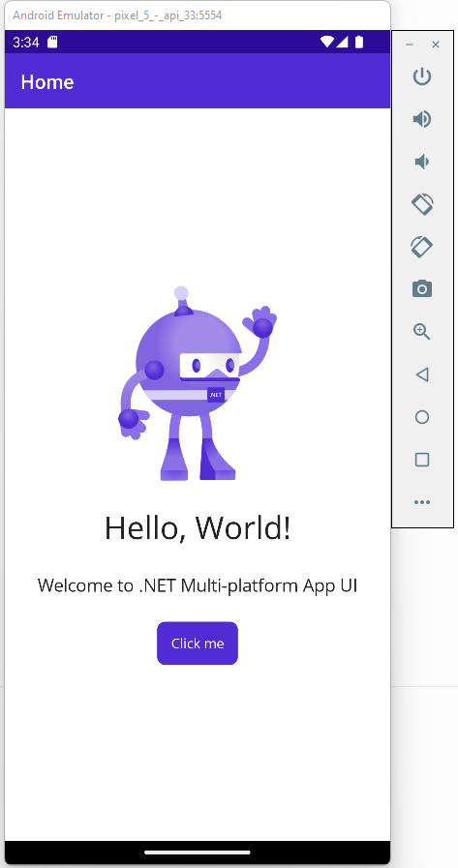Viewport: 458px width, 868px height.
Task: Tap the 3:34 clock in the status bar
Action: [26, 42]
